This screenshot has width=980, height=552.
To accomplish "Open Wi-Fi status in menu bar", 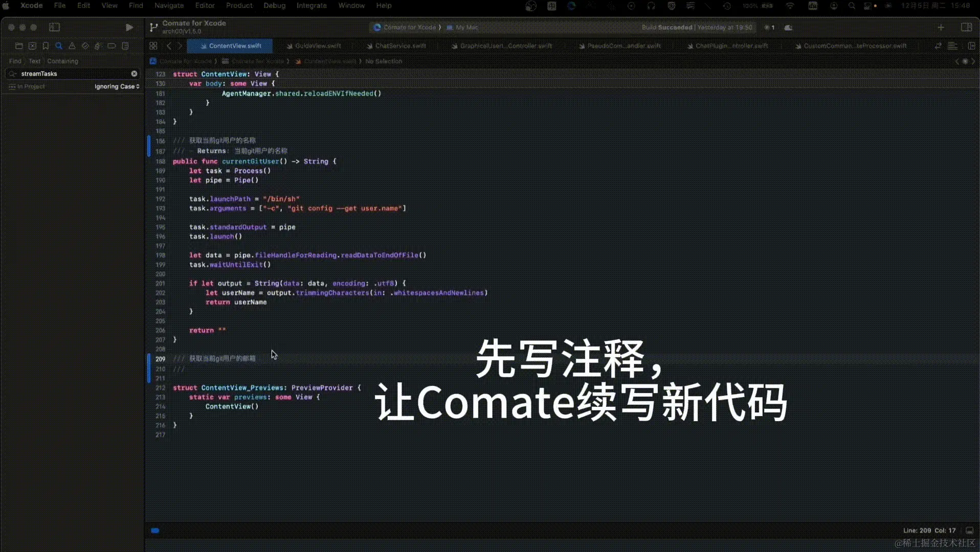I will pos(790,6).
